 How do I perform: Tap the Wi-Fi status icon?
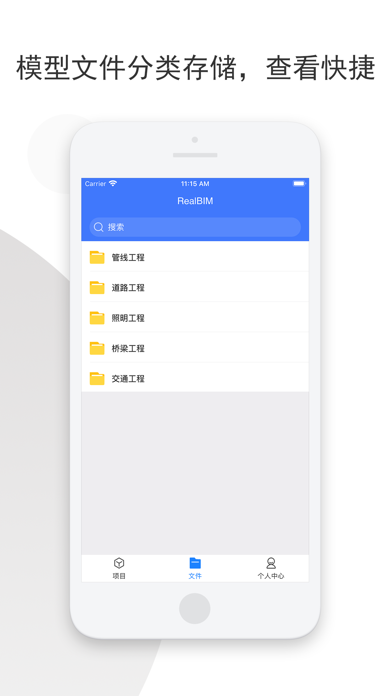[113, 183]
